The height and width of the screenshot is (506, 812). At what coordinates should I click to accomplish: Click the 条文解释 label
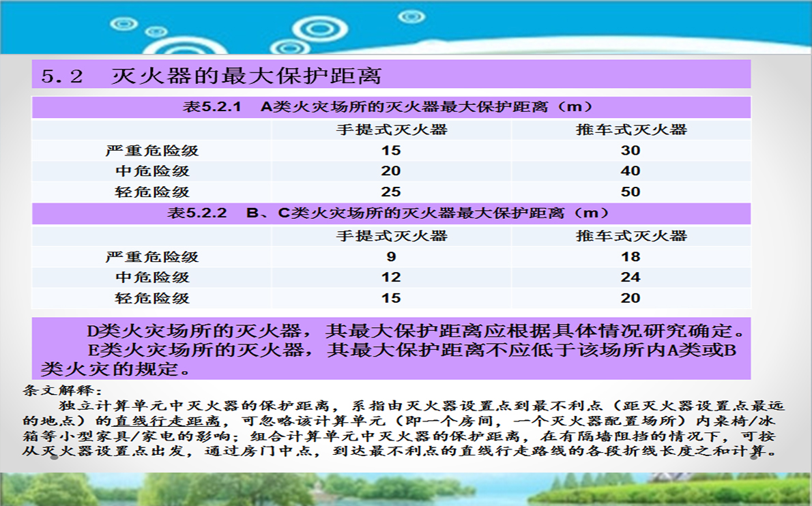coord(62,391)
